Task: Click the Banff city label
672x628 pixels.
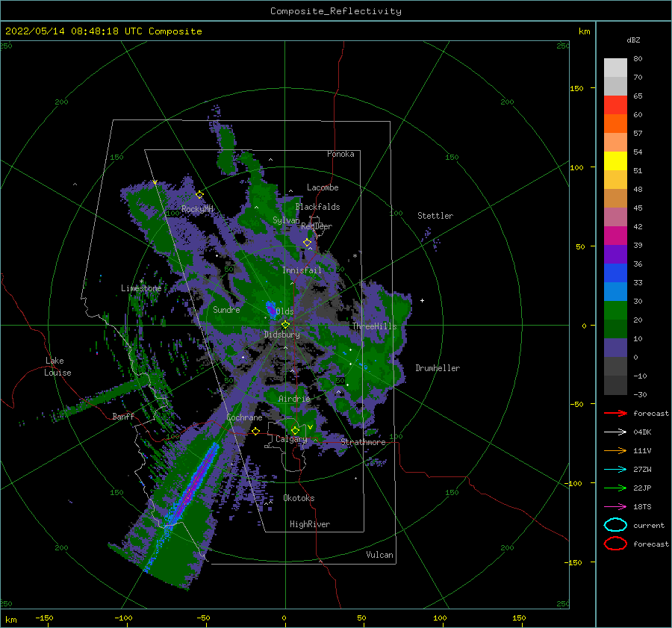Action: coord(123,416)
